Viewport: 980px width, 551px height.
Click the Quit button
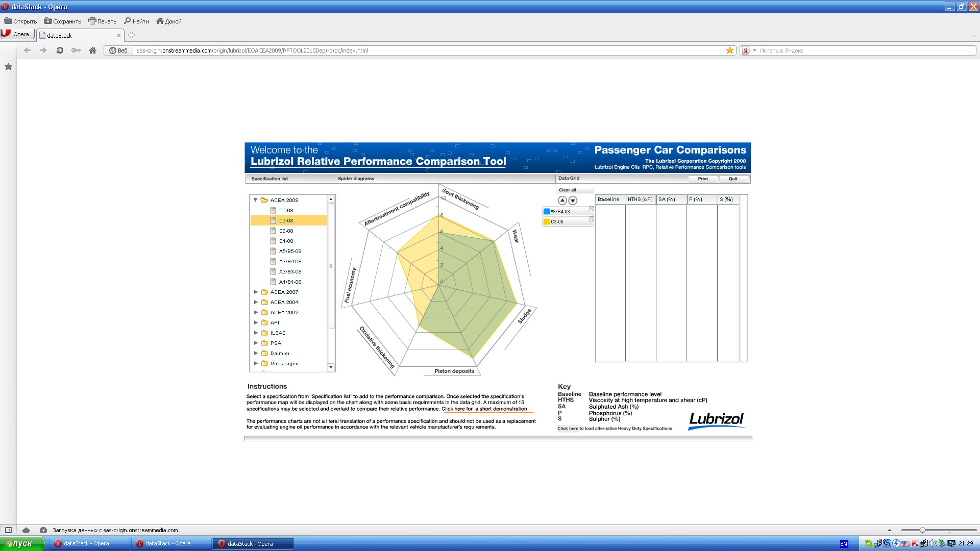pyautogui.click(x=733, y=179)
